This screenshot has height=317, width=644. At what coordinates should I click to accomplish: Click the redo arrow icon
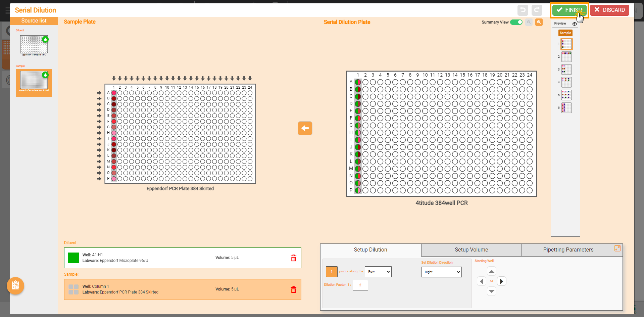click(537, 10)
